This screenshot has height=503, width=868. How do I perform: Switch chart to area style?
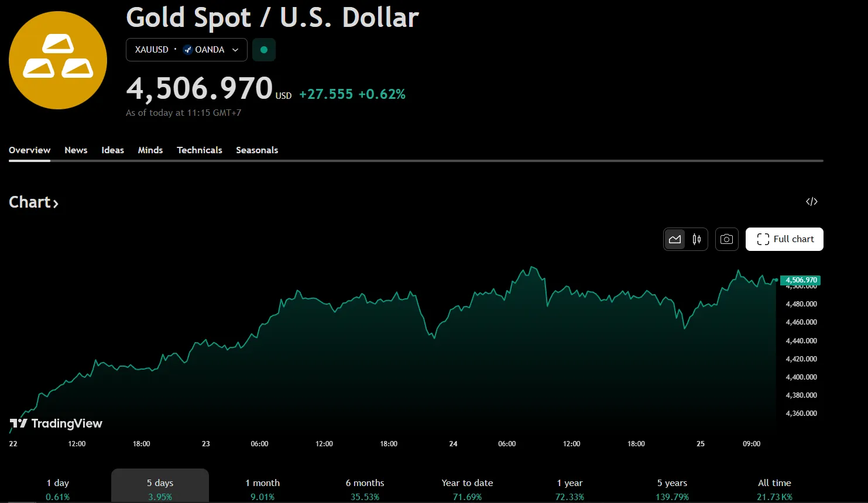675,239
